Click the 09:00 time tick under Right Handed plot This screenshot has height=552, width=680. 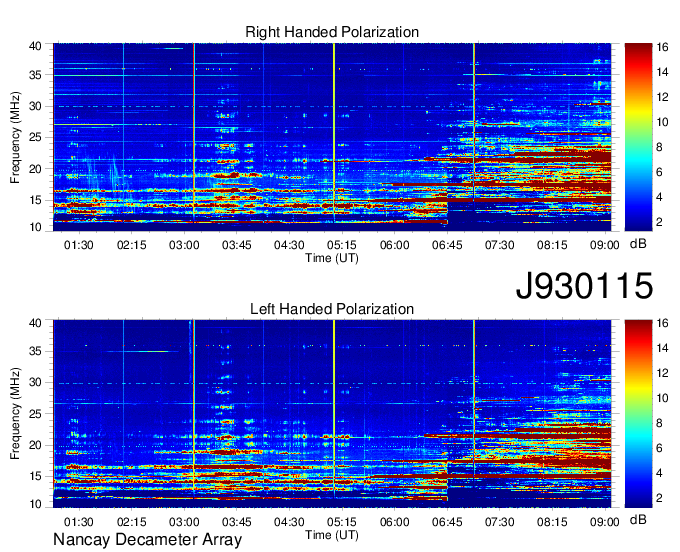click(605, 245)
